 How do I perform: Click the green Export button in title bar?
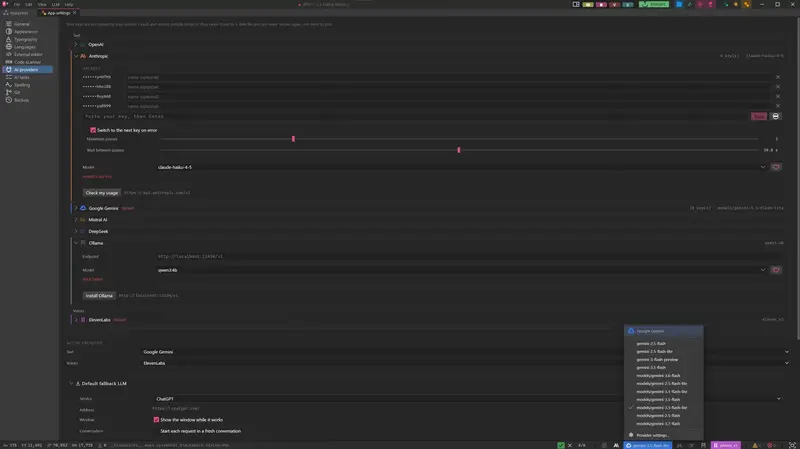(x=654, y=4)
